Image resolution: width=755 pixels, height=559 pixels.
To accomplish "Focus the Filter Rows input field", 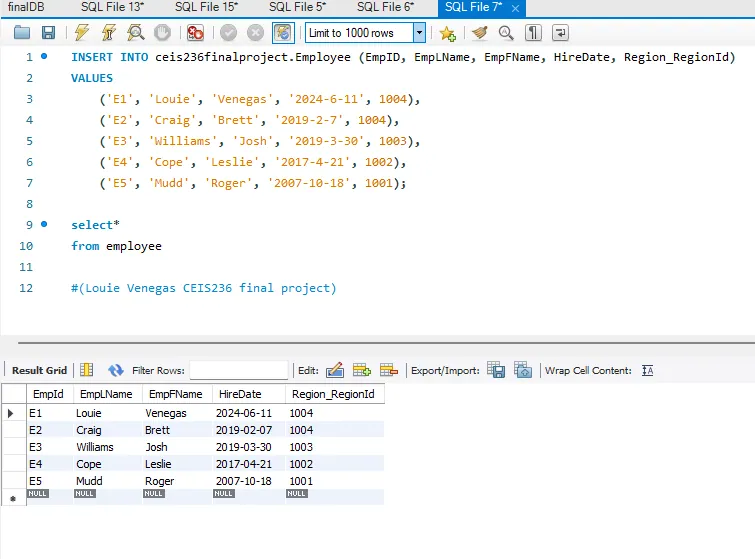I will coord(239,370).
